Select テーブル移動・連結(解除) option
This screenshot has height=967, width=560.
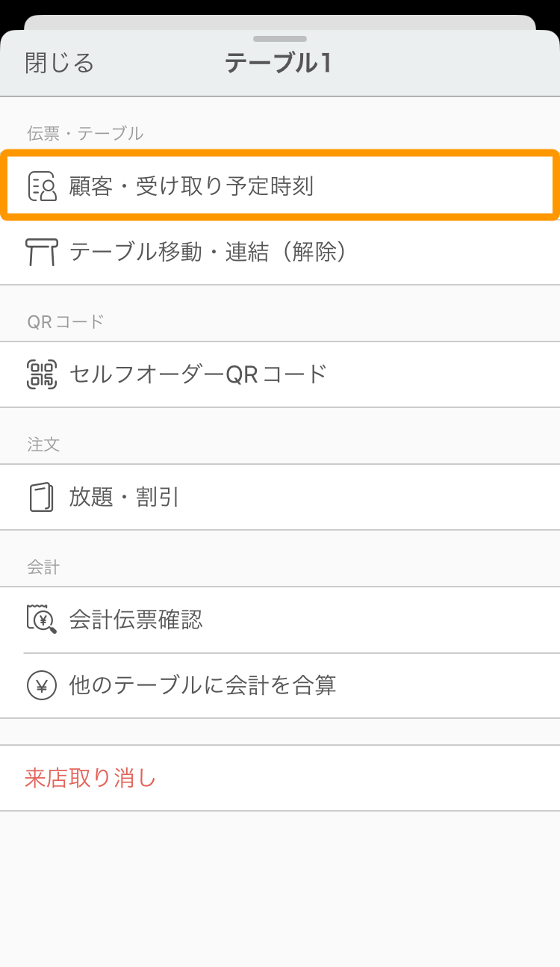coord(280,252)
